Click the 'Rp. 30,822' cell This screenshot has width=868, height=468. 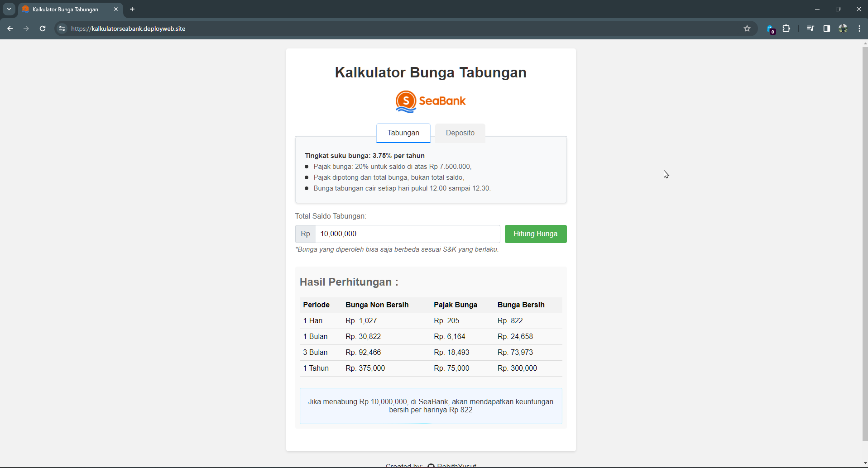(x=363, y=337)
